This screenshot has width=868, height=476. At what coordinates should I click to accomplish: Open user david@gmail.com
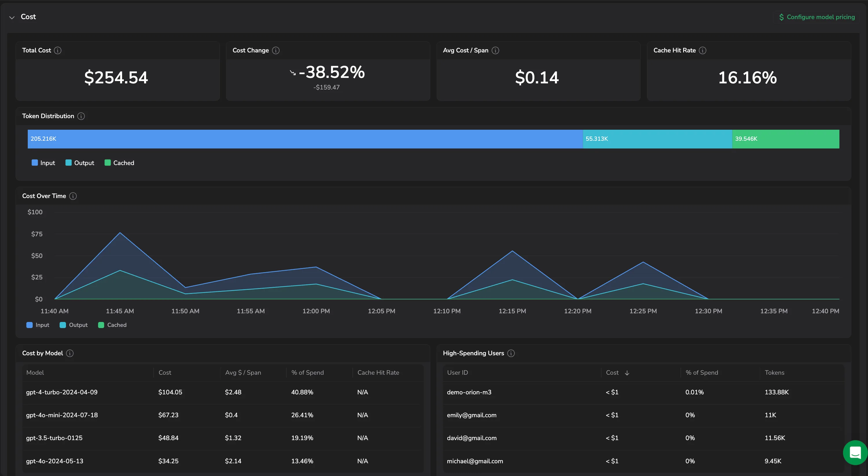click(x=471, y=438)
